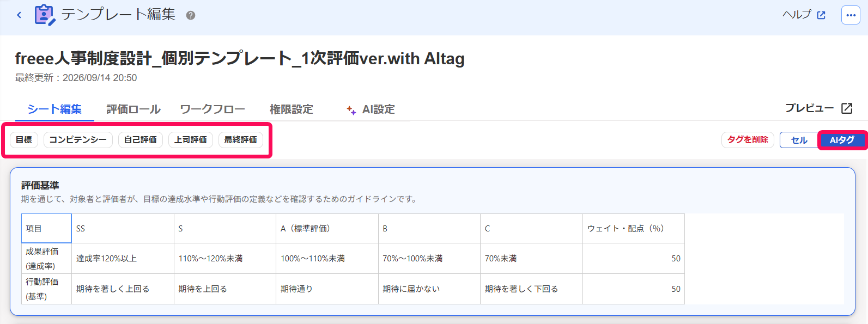Click the プレビュー external-link icon
Viewport: 868px width, 324px height.
[847, 108]
